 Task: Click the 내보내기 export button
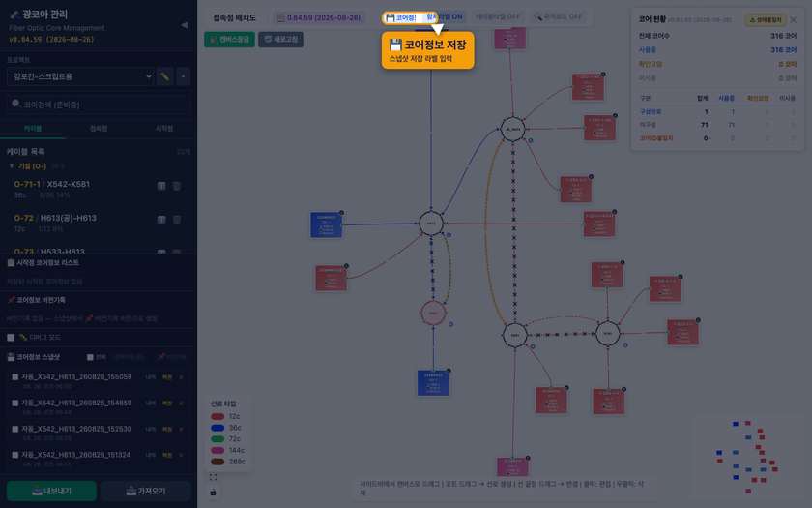51,491
